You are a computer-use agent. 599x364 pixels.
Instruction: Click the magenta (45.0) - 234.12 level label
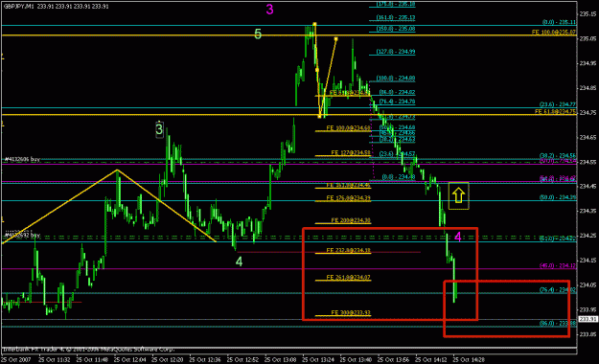click(558, 265)
